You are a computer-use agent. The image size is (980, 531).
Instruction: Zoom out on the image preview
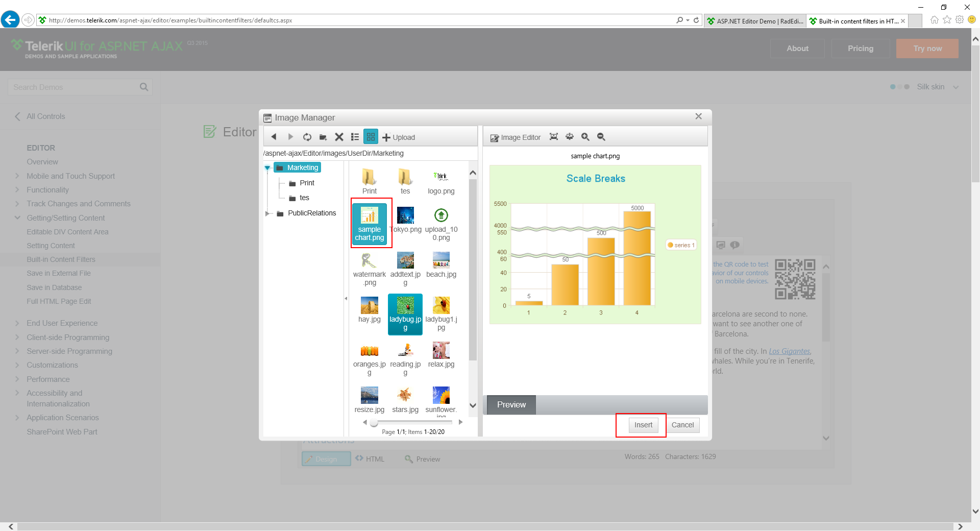(601, 137)
